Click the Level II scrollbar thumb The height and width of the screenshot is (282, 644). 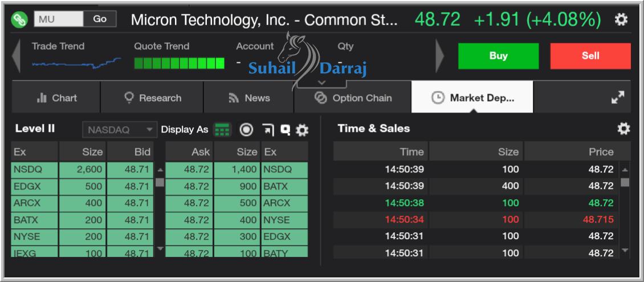(x=160, y=182)
